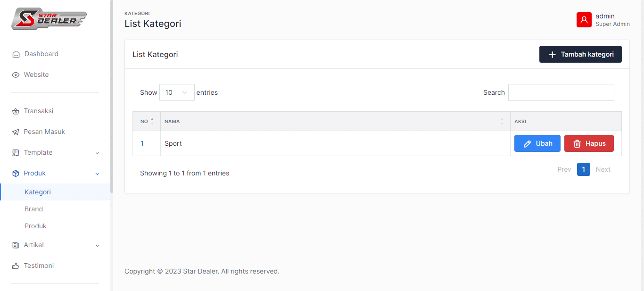
Task: Click Ubah to edit Sport category
Action: [537, 143]
